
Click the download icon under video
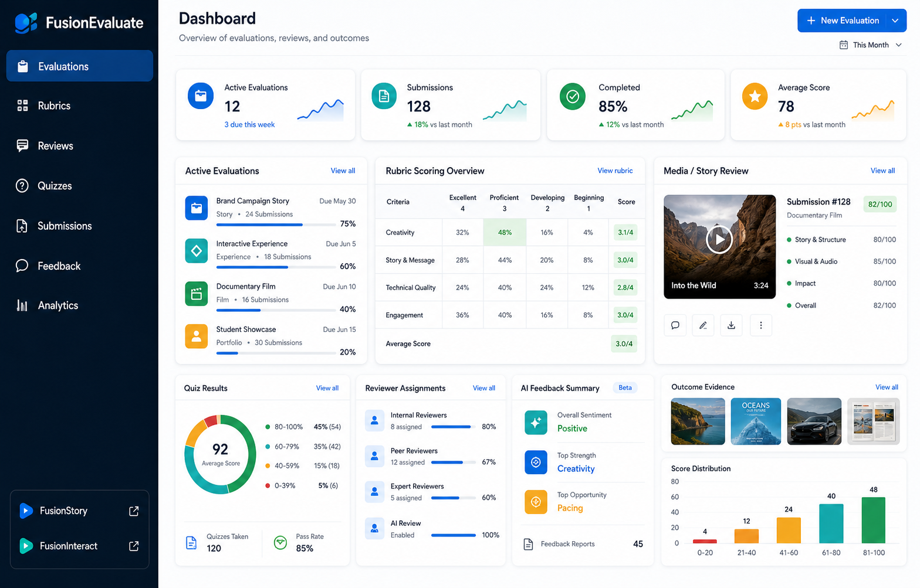[x=731, y=325]
